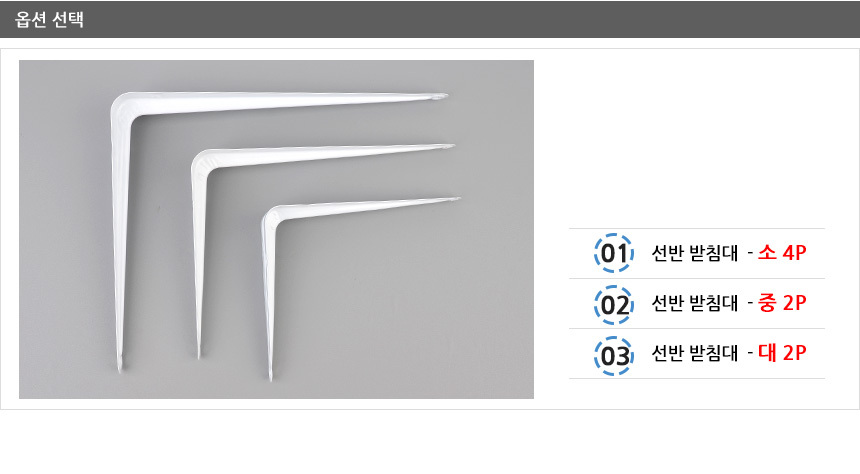
Task: Select 선반 받침대 text in option 02
Action: (x=694, y=303)
